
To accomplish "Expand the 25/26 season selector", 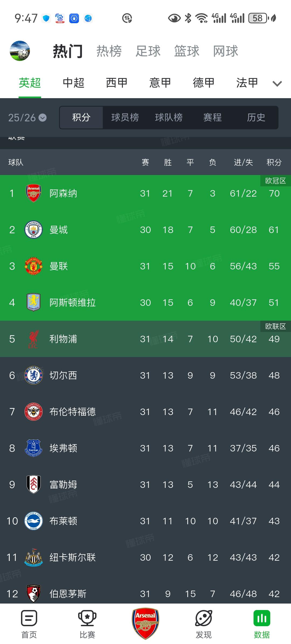I will (x=28, y=118).
